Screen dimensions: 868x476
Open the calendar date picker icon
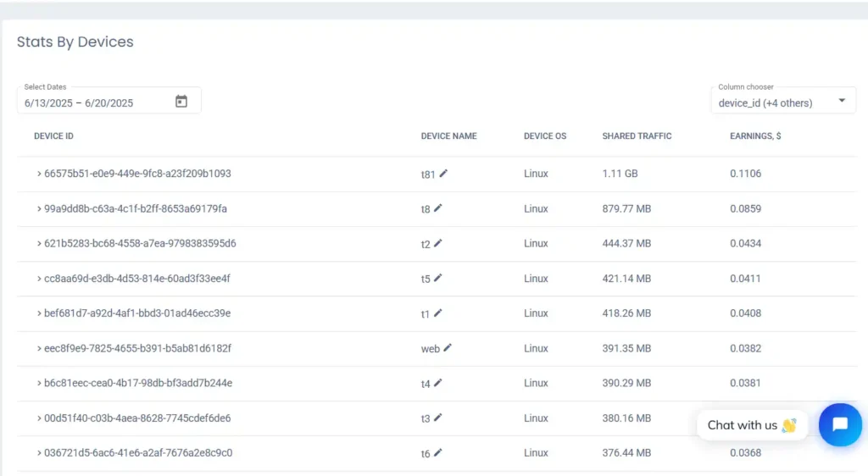pos(181,101)
